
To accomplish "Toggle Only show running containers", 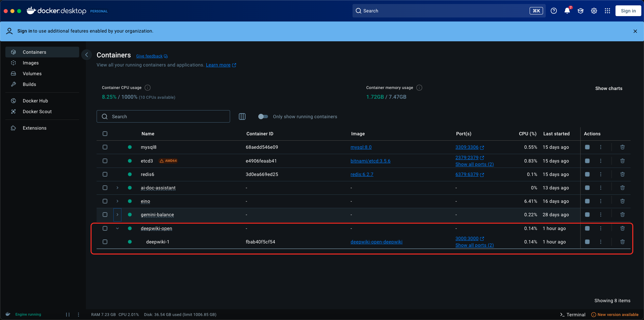I will pos(263,117).
